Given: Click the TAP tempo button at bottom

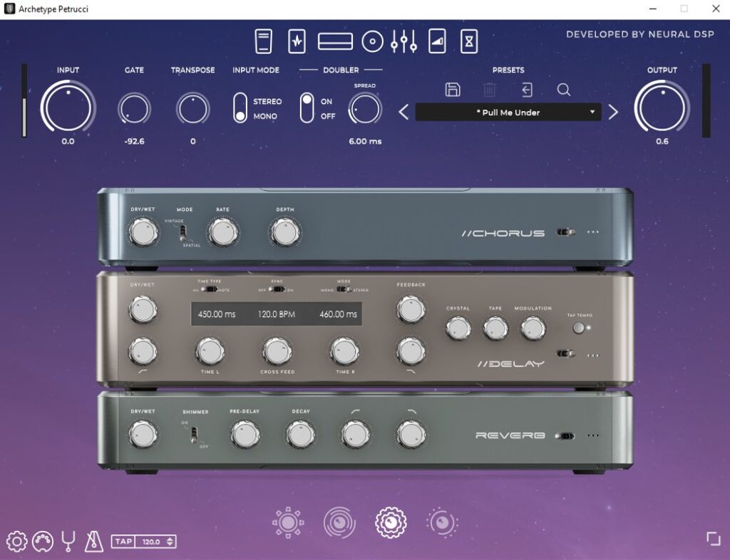Looking at the screenshot, I should click(x=123, y=541).
